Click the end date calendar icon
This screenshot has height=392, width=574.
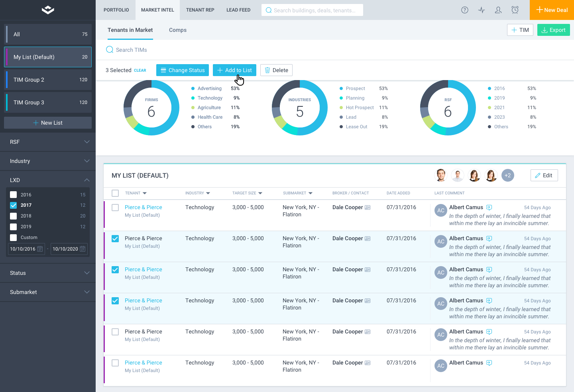click(x=83, y=249)
